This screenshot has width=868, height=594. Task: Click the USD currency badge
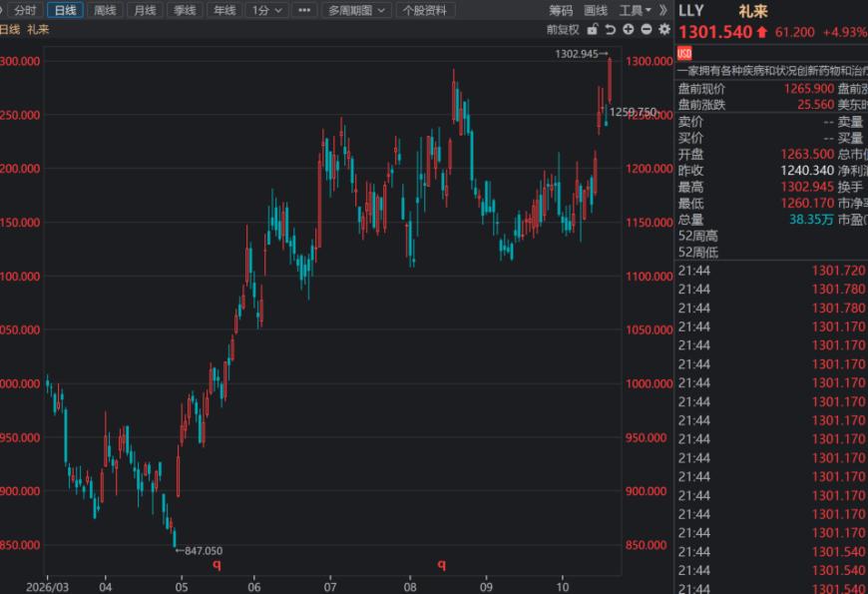[684, 53]
